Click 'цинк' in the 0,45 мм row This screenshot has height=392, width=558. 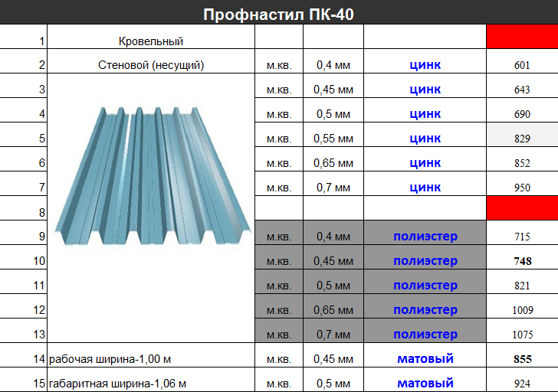click(425, 90)
